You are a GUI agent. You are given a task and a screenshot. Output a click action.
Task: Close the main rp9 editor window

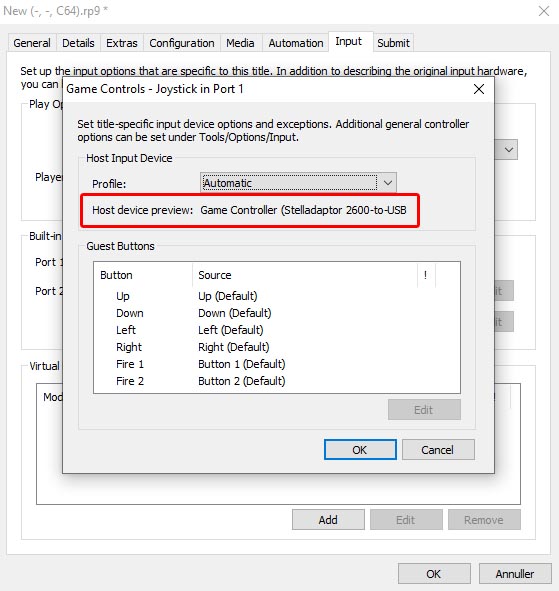(544, 11)
